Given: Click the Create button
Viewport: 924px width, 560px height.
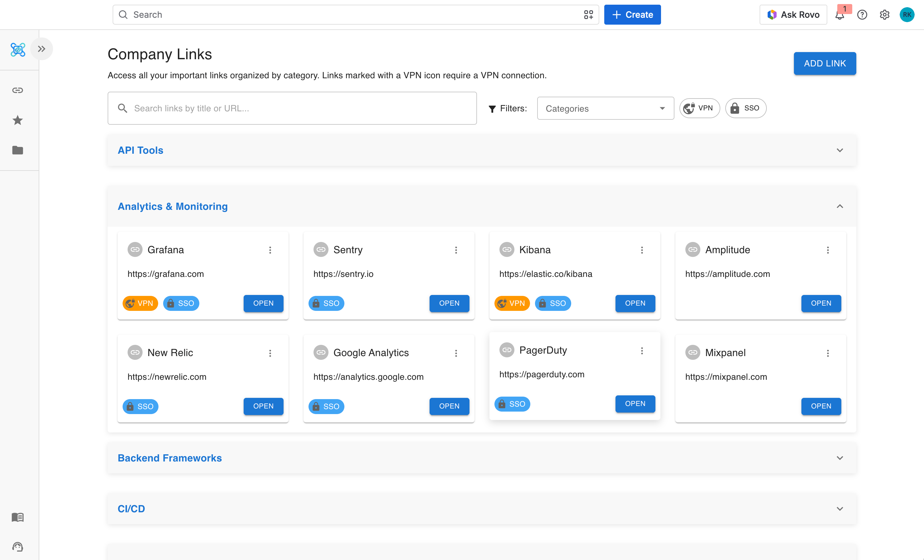Looking at the screenshot, I should click(632, 15).
